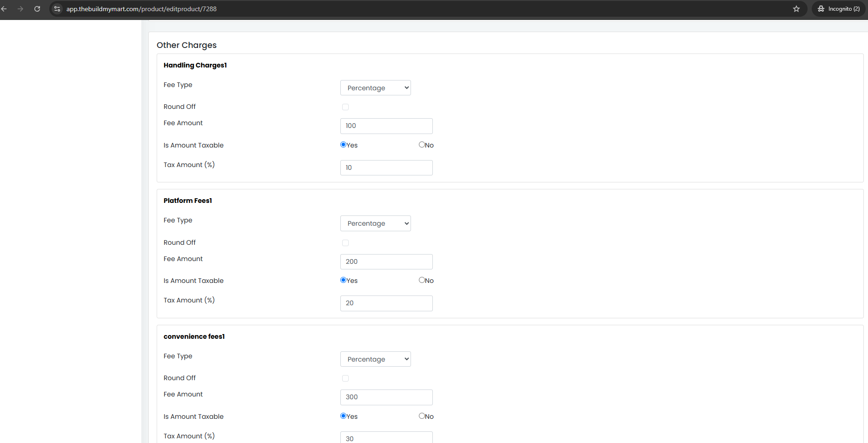This screenshot has height=443, width=868.
Task: Open site information icon in address bar
Action: [x=57, y=9]
